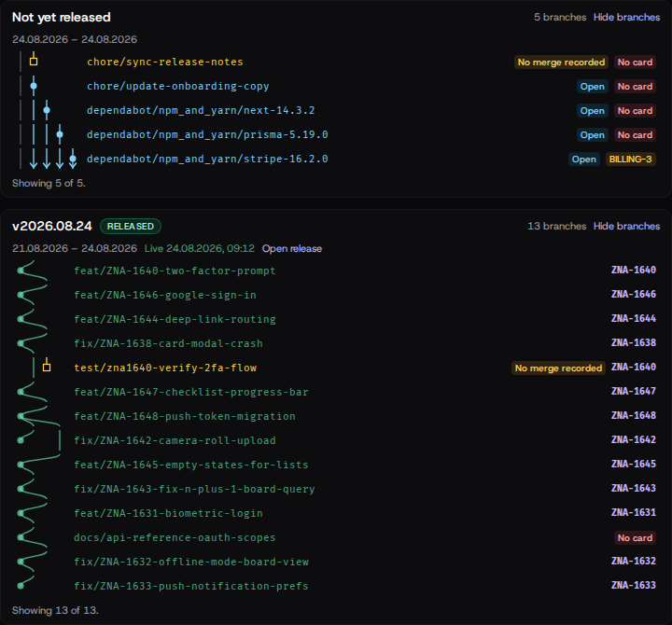The width and height of the screenshot is (672, 625).
Task: Open the ZNA-1646 card link
Action: point(634,294)
